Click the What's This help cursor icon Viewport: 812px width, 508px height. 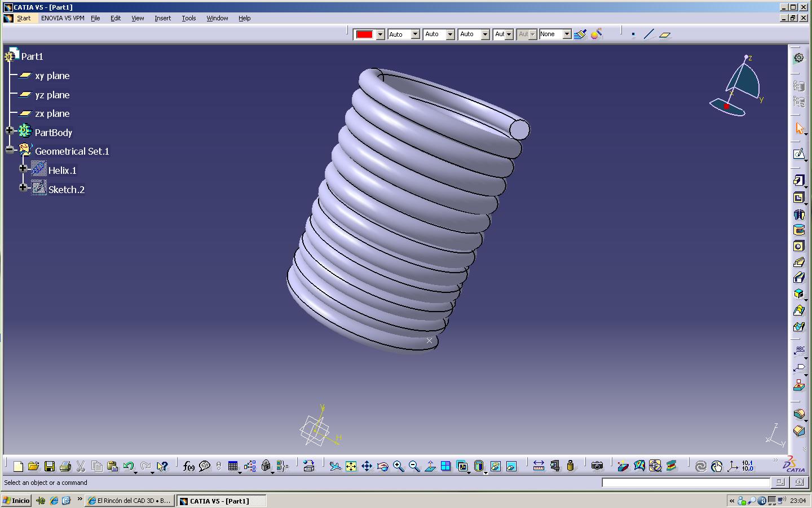[162, 466]
